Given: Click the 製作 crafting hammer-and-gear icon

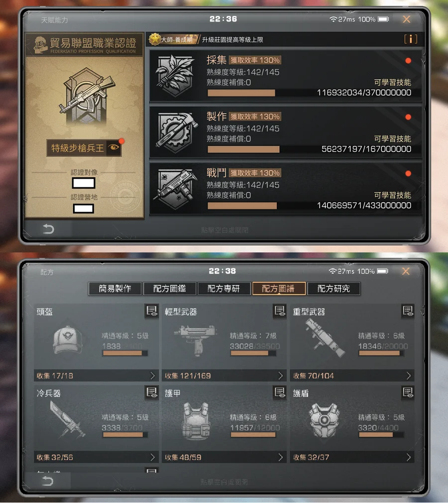Looking at the screenshot, I should [x=177, y=132].
